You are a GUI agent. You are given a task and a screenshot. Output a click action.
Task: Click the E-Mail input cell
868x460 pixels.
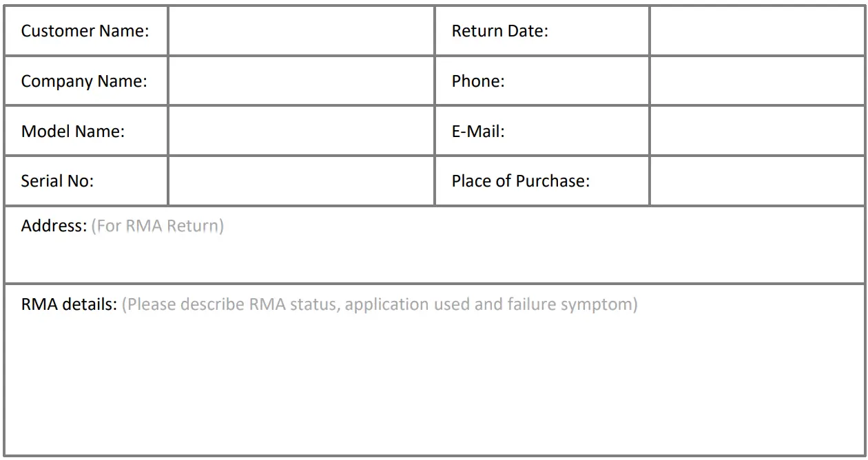tap(756, 131)
